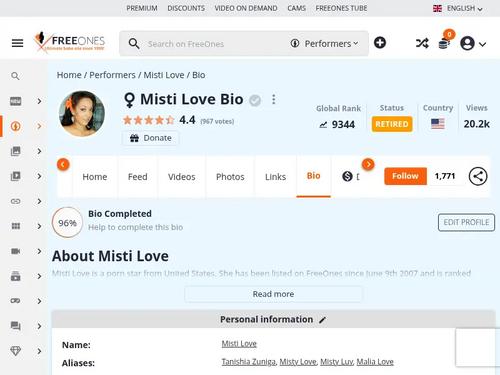
Task: Click the pencil edit icon for Personal information
Action: click(322, 320)
